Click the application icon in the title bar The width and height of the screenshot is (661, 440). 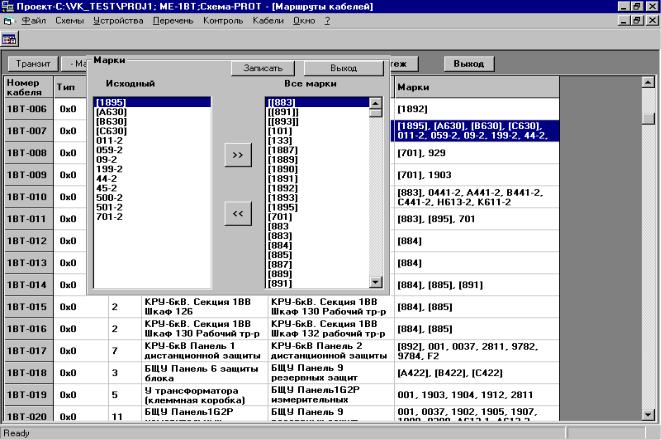point(8,6)
